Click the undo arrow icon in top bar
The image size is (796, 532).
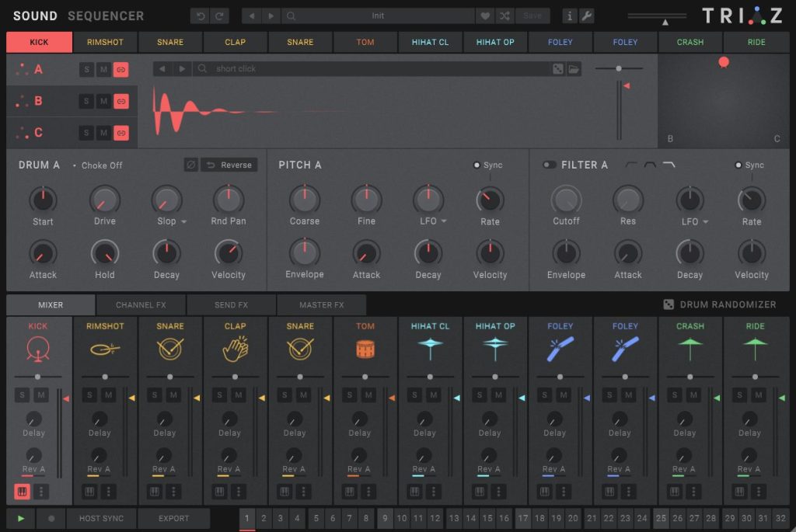[201, 16]
